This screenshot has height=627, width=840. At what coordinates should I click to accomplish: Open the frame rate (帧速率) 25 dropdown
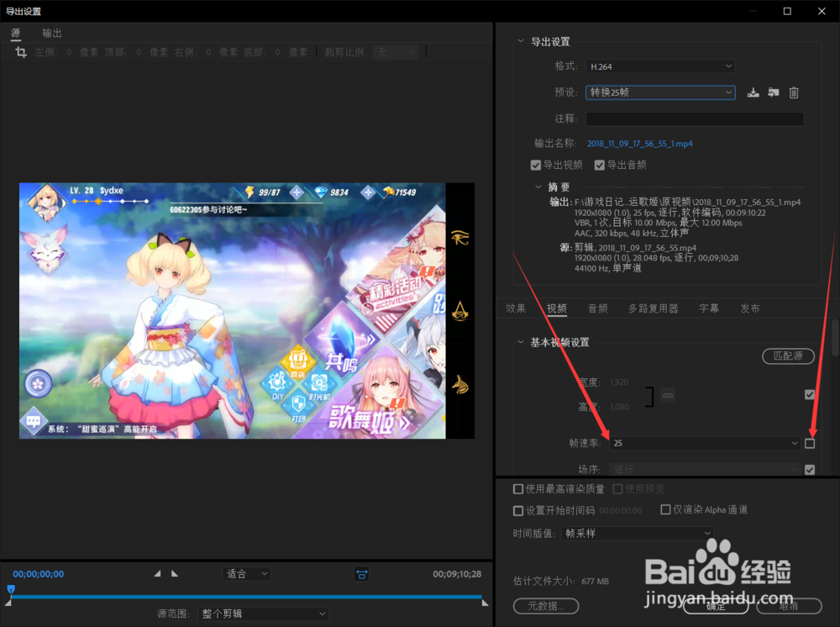pyautogui.click(x=705, y=443)
